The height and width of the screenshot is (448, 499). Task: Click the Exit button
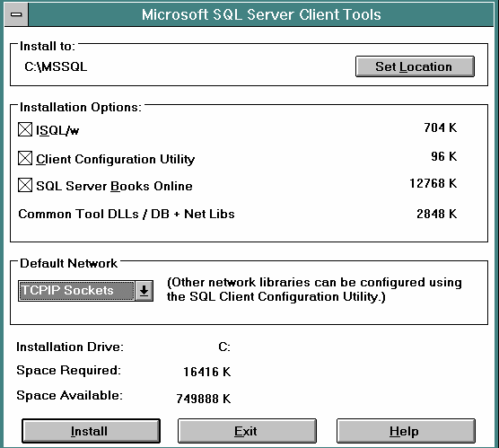pyautogui.click(x=247, y=431)
